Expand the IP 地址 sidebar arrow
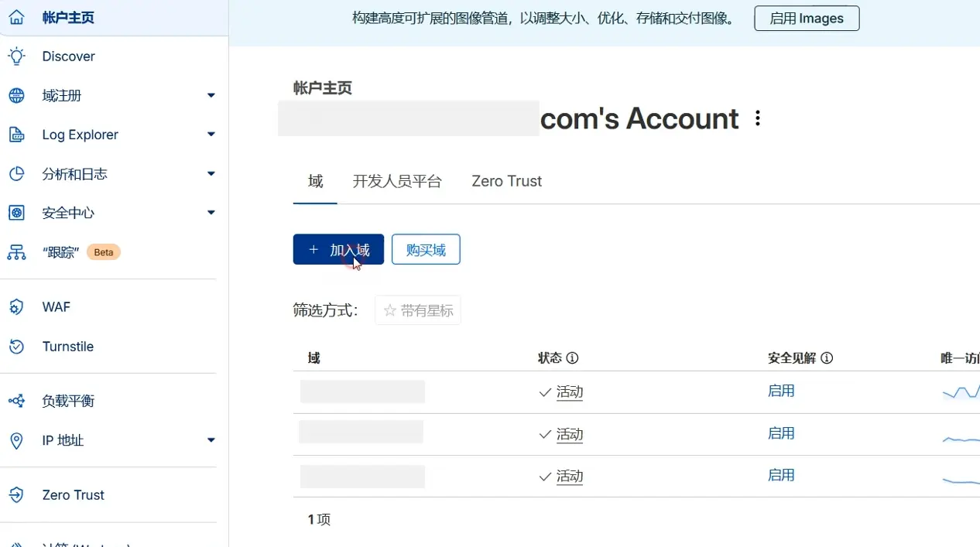The image size is (980, 547). [x=211, y=440]
